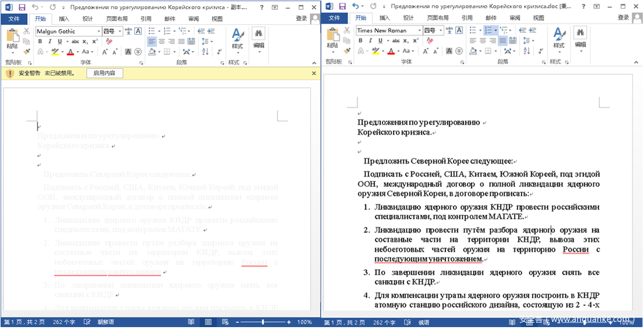Switch to Review tab in right window
Image resolution: width=644 pixels, height=330 pixels.
(x=515, y=18)
